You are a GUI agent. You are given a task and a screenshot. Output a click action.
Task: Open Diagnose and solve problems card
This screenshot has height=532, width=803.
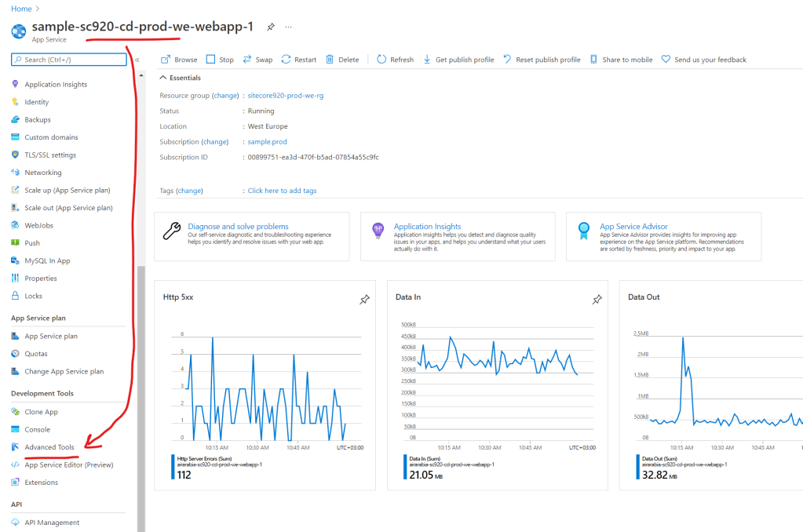pos(238,227)
